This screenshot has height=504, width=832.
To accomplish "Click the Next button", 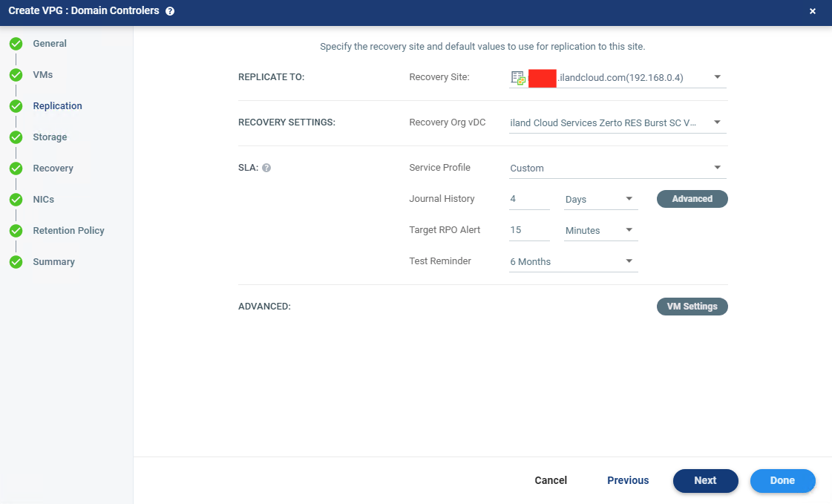I will pyautogui.click(x=705, y=480).
